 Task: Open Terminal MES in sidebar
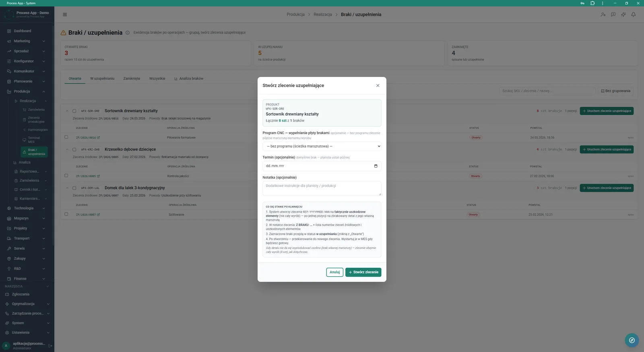[34, 140]
